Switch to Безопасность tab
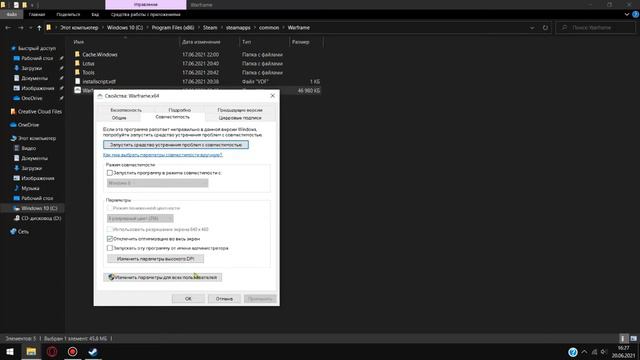 126,110
